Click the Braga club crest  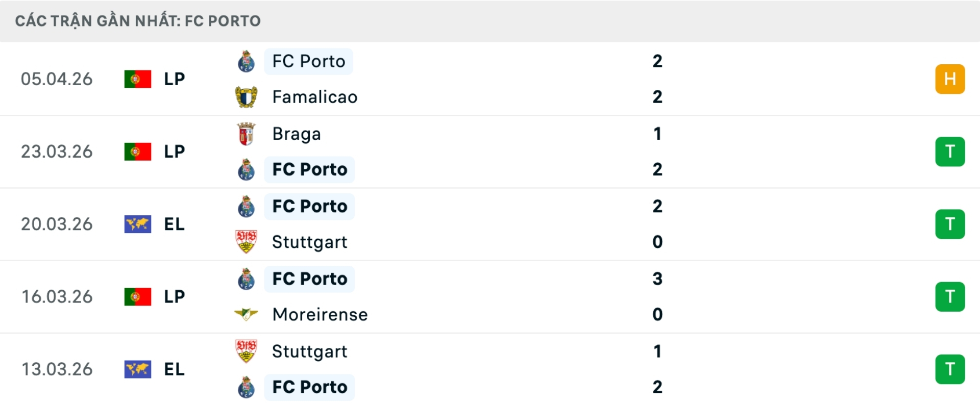click(x=246, y=134)
